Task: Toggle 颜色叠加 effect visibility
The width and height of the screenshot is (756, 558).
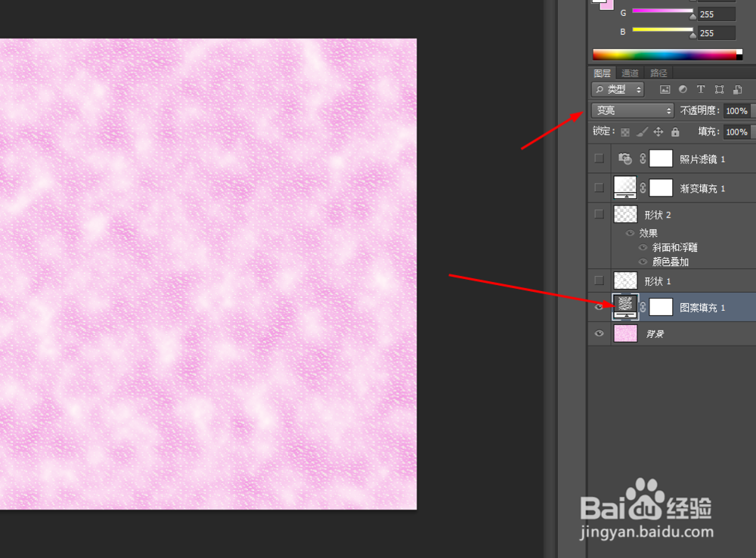Action: pos(643,262)
